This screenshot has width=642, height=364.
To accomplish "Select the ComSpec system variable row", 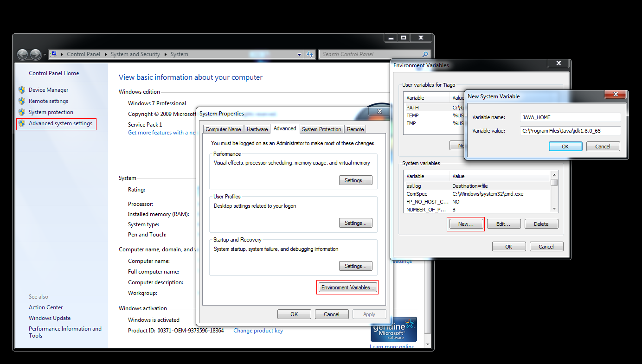I will tap(477, 194).
